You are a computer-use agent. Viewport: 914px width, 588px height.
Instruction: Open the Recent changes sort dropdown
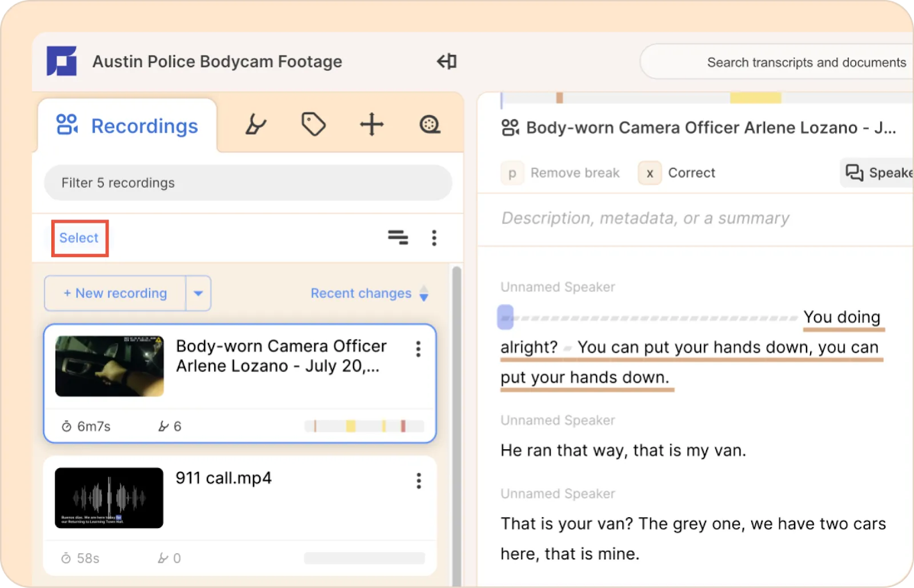coord(369,293)
